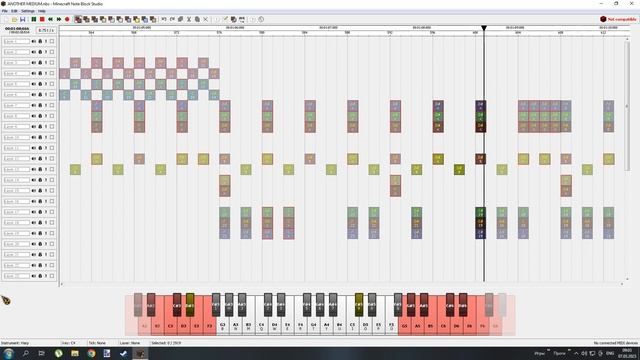Paste from clipboard toolbar icon

point(197,19)
